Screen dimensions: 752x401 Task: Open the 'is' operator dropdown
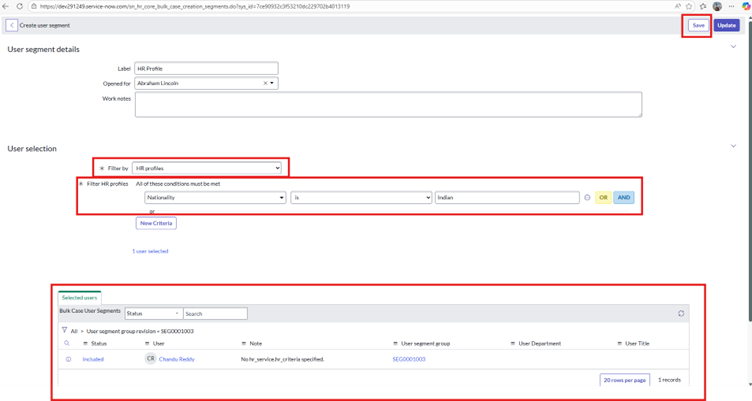click(360, 198)
